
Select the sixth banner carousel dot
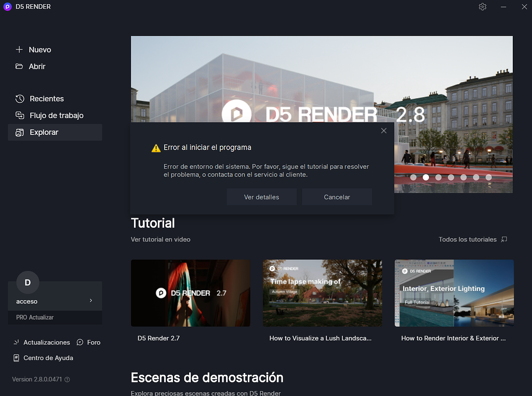coord(476,177)
